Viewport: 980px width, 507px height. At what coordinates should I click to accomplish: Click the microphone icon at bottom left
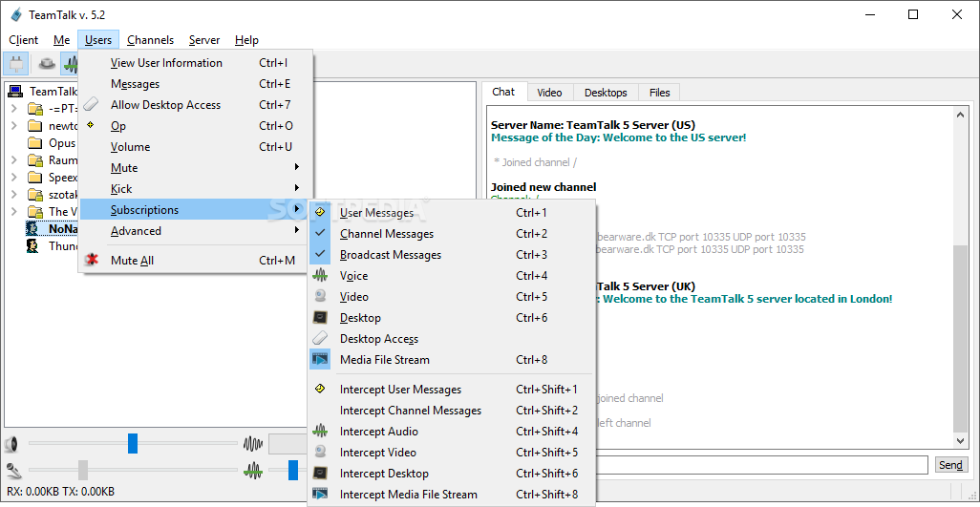[x=12, y=470]
